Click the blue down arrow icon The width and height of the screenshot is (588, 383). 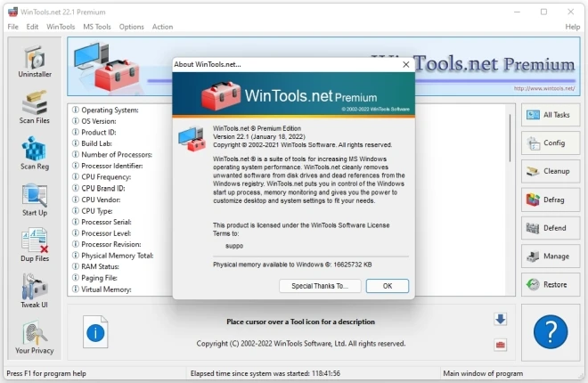[x=501, y=319]
